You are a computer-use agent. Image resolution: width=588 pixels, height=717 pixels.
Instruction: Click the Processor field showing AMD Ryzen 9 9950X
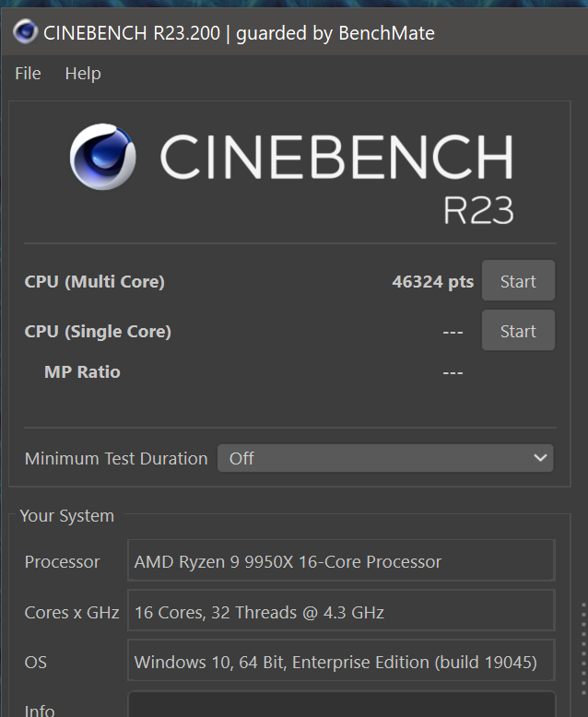pos(341,561)
